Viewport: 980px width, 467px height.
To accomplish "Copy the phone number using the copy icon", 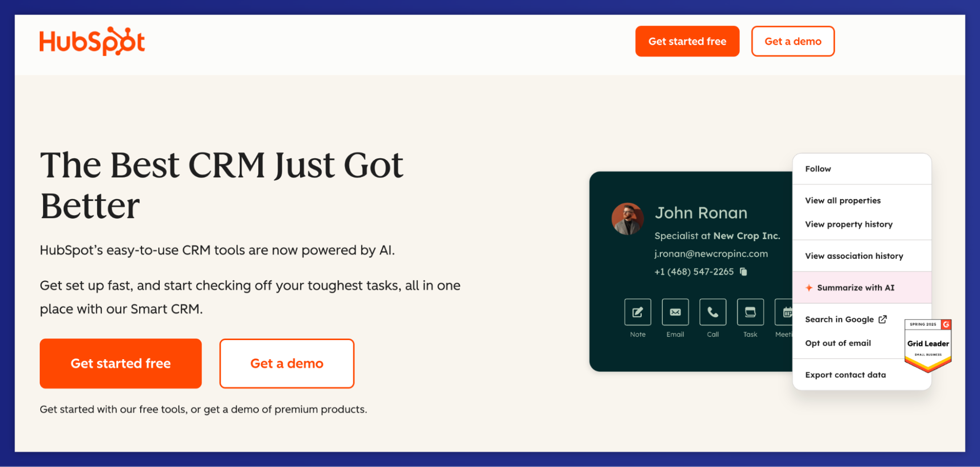I will 742,271.
